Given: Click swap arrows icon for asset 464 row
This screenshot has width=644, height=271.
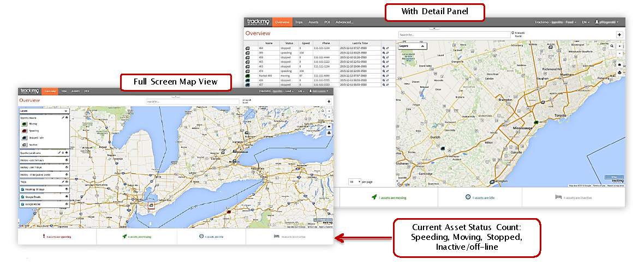Looking at the screenshot, I should point(387,48).
